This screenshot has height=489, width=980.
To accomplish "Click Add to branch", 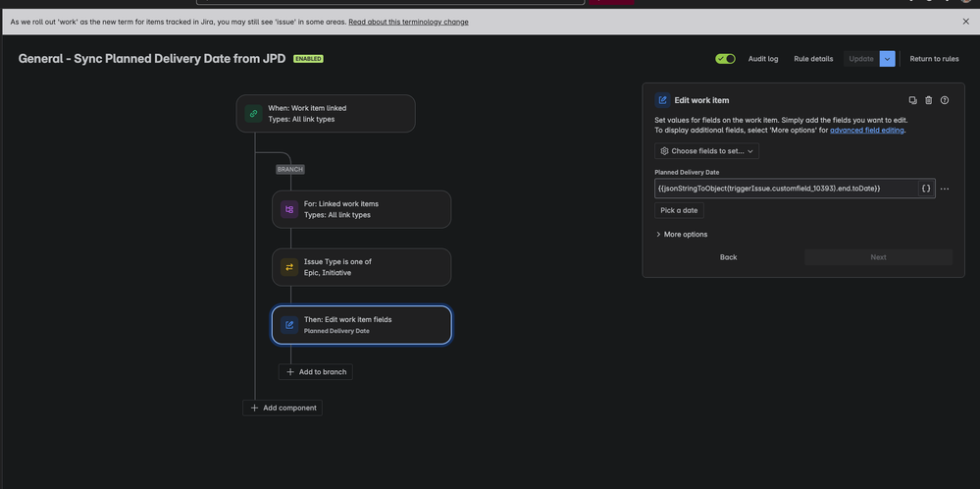I will click(316, 371).
